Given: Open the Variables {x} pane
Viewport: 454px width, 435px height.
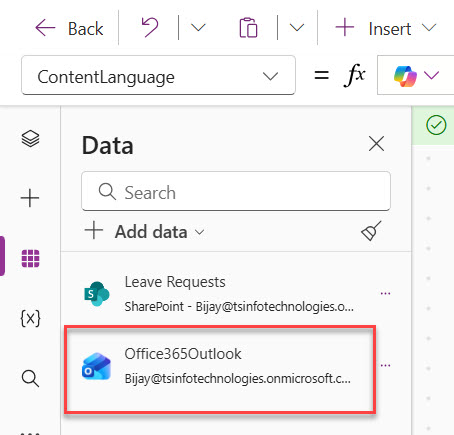Looking at the screenshot, I should click(x=30, y=318).
